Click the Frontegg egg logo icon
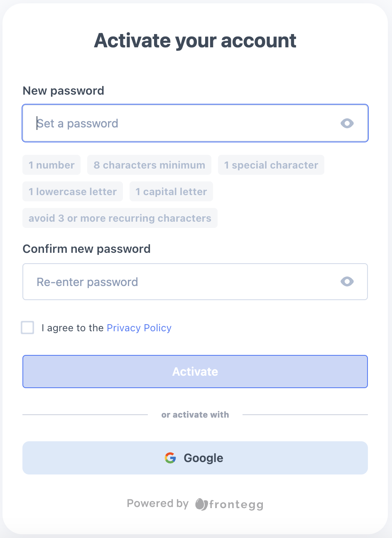The image size is (392, 538). coord(201,504)
